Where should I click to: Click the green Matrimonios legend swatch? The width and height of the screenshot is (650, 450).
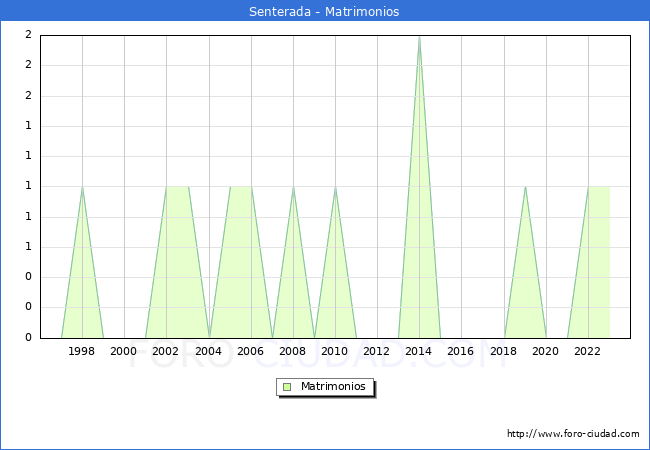click(287, 387)
